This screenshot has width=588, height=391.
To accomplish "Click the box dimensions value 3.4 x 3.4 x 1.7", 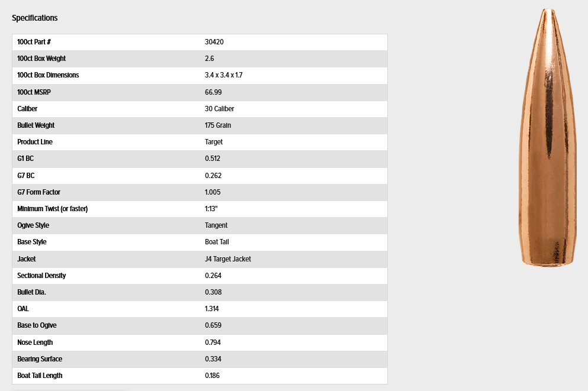I will tap(223, 75).
